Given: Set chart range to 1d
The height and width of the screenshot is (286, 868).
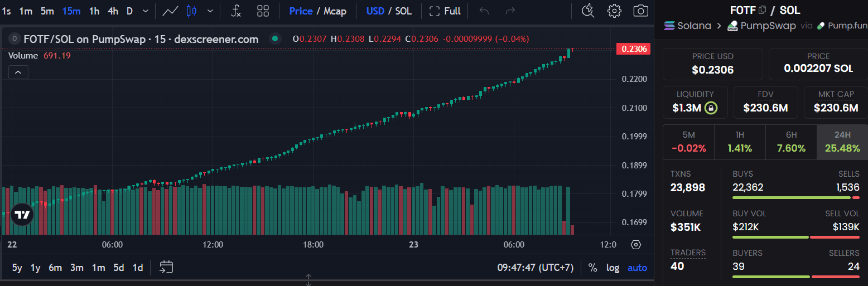Looking at the screenshot, I should pos(137,268).
